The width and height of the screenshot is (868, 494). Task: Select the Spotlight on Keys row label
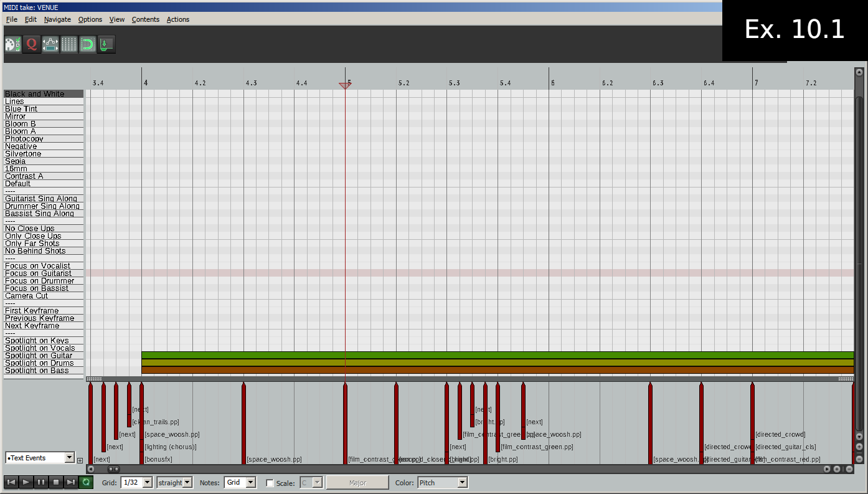click(44, 340)
